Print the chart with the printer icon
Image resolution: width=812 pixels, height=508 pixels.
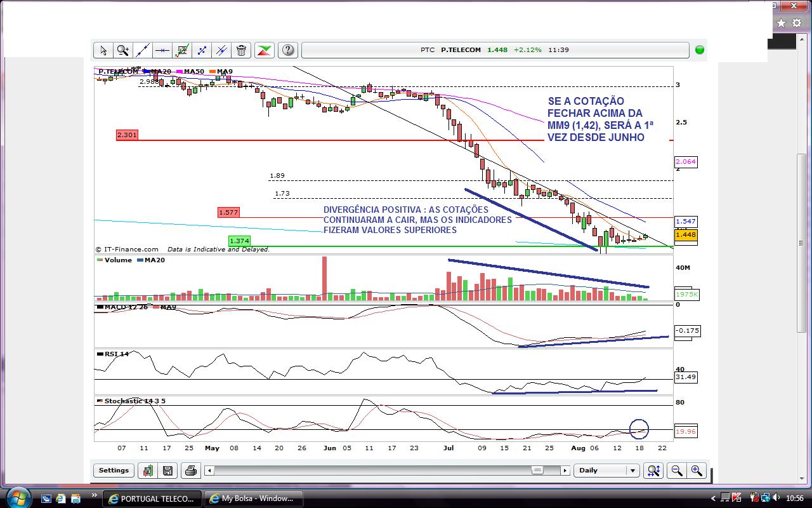click(x=190, y=471)
